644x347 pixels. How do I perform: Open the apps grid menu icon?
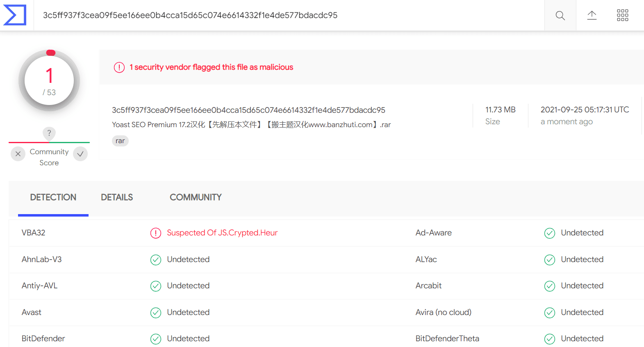coord(622,16)
